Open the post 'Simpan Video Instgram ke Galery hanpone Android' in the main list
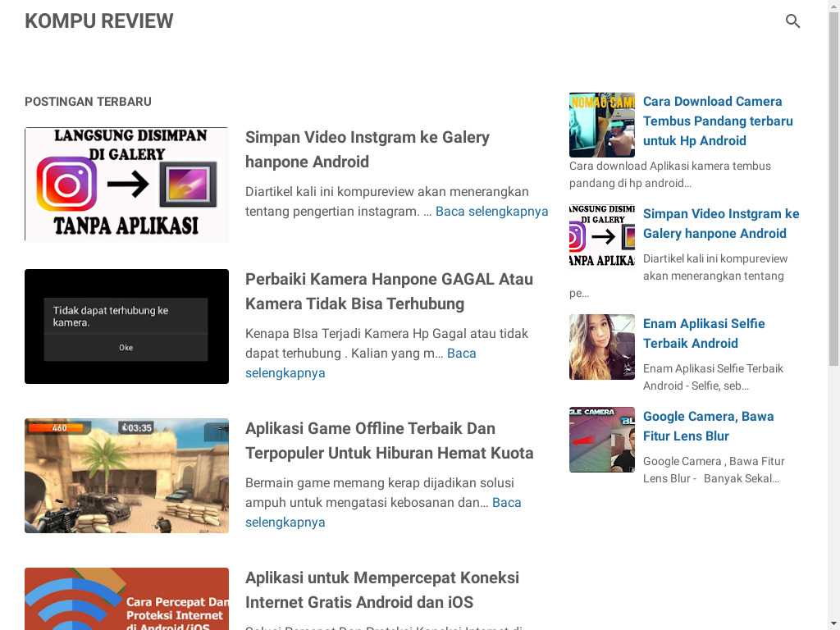The height and width of the screenshot is (630, 840). pyautogui.click(x=367, y=149)
